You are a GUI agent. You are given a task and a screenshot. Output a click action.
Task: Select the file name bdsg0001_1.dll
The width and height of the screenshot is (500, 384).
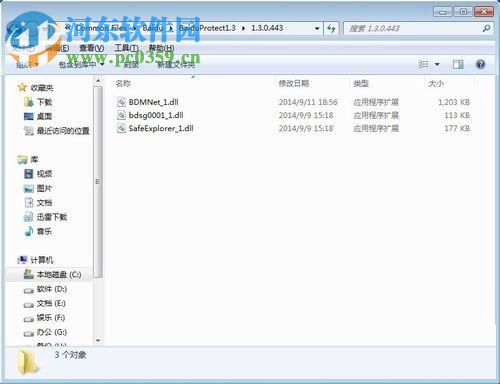click(x=156, y=115)
